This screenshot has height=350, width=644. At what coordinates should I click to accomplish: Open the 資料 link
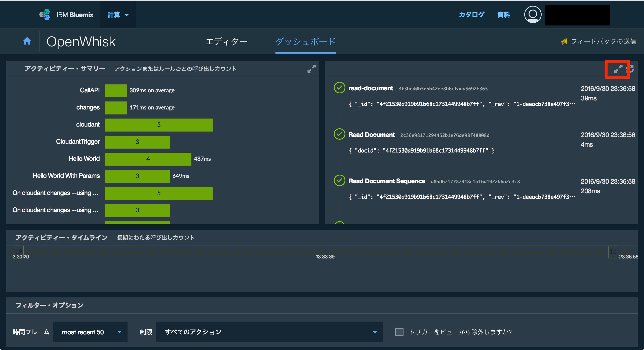pyautogui.click(x=504, y=15)
